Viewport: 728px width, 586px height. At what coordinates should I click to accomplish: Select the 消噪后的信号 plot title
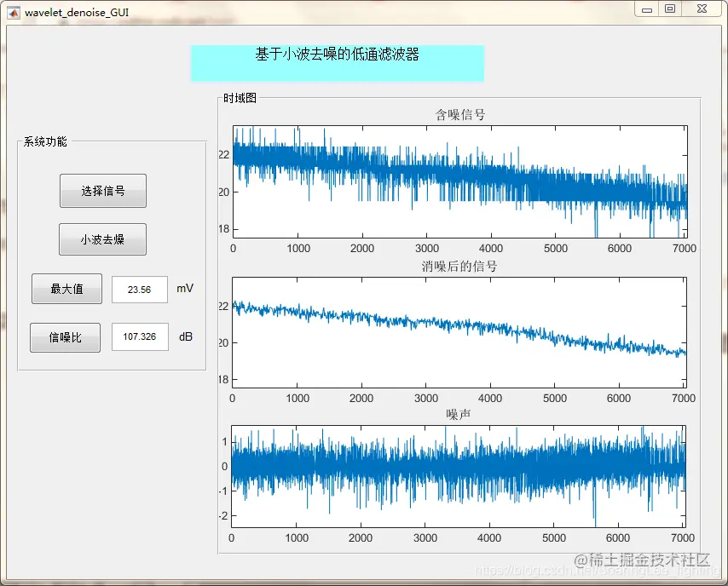point(459,267)
